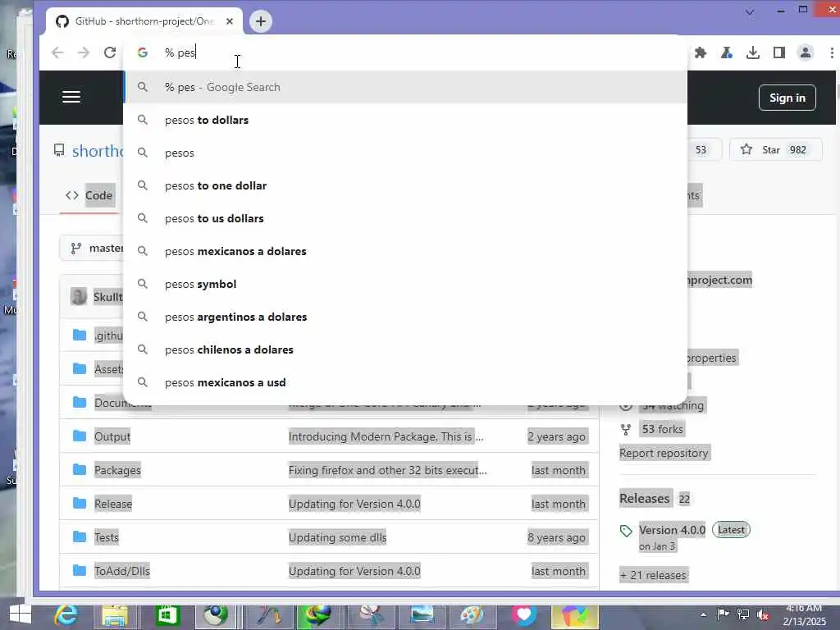The width and height of the screenshot is (840, 630).
Task: Click the fork icon next to 53 forks
Action: point(626,429)
